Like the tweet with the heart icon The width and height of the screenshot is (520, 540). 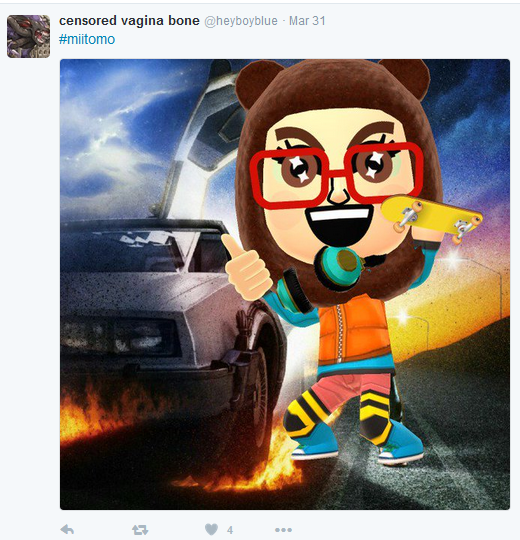click(211, 529)
